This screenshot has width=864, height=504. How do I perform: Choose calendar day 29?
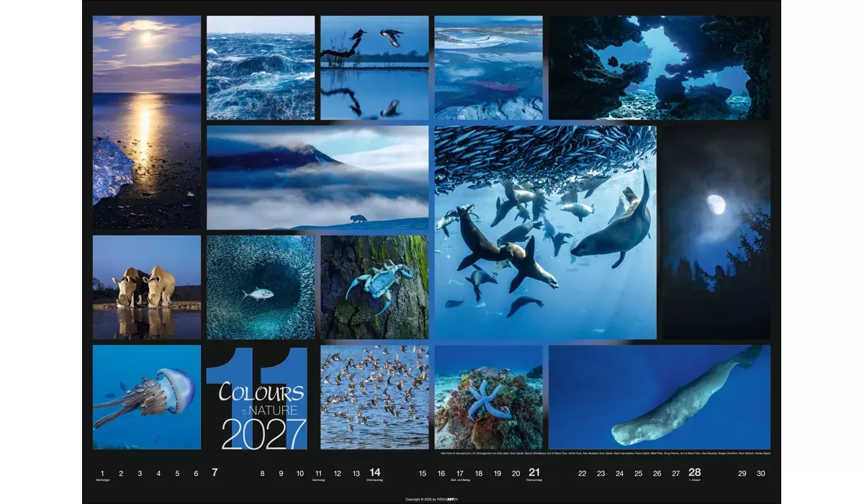742,473
